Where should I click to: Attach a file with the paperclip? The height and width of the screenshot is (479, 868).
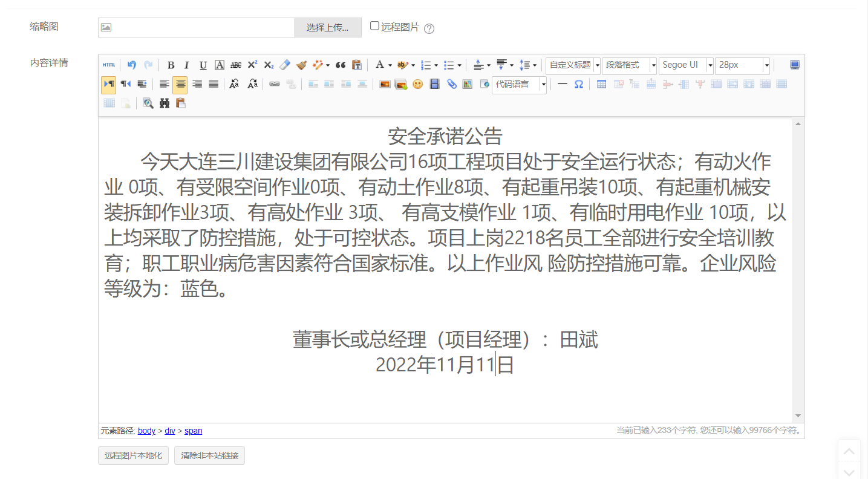(x=451, y=84)
